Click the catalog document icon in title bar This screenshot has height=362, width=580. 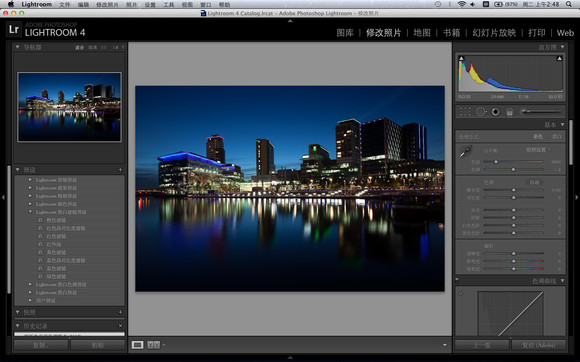click(x=203, y=13)
